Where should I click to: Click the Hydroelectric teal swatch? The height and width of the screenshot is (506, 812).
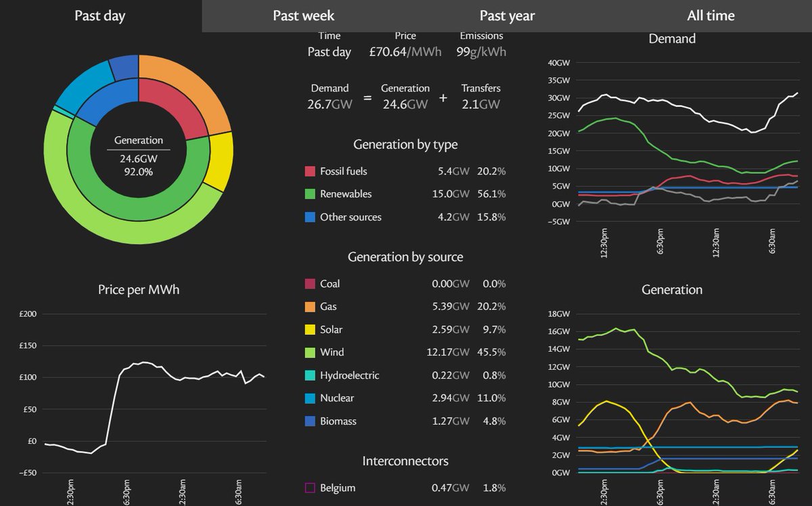[311, 375]
